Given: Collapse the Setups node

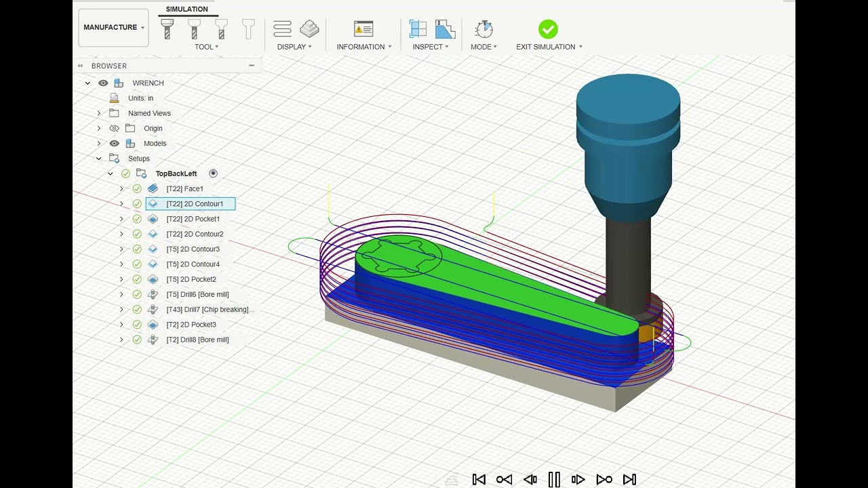Looking at the screenshot, I should [99, 159].
